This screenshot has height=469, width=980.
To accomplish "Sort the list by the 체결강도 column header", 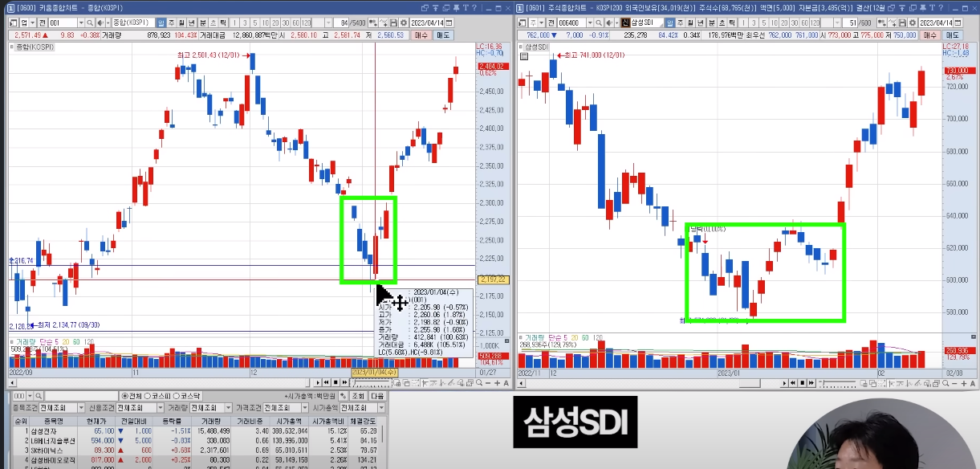I will tap(364, 421).
